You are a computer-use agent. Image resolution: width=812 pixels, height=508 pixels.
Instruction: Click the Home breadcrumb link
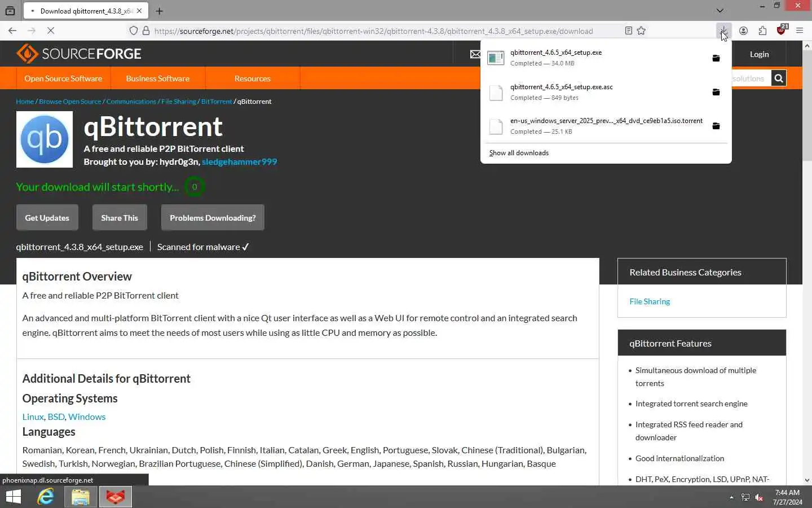click(x=25, y=102)
